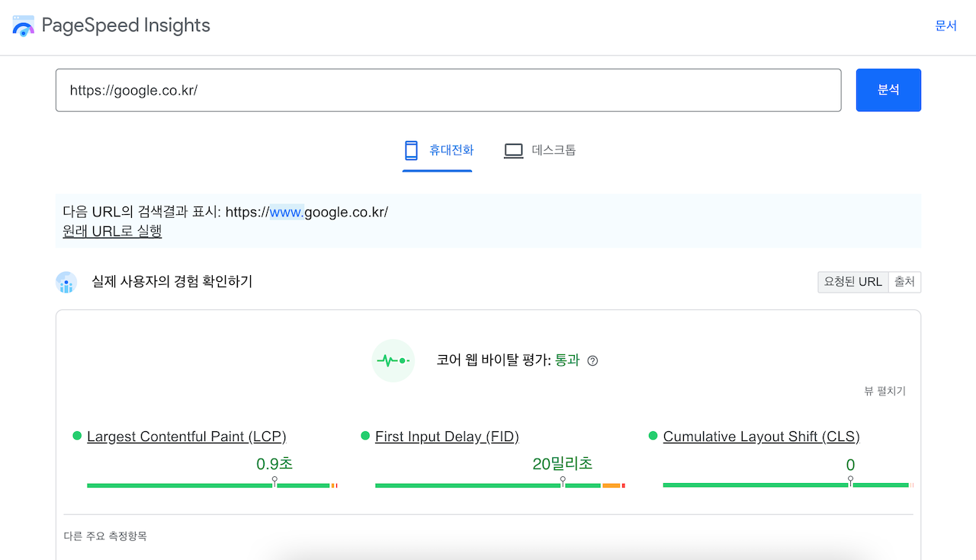976x560 pixels.
Task: Click the phone icon beside 휴대전화
Action: 410,149
